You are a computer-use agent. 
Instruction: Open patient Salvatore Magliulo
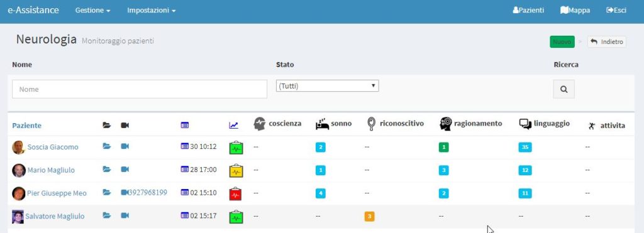click(x=55, y=216)
